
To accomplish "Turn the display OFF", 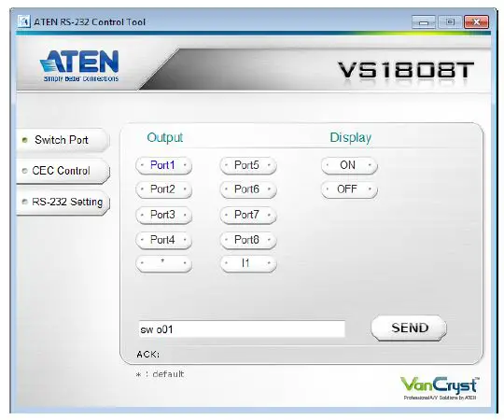I will click(349, 189).
